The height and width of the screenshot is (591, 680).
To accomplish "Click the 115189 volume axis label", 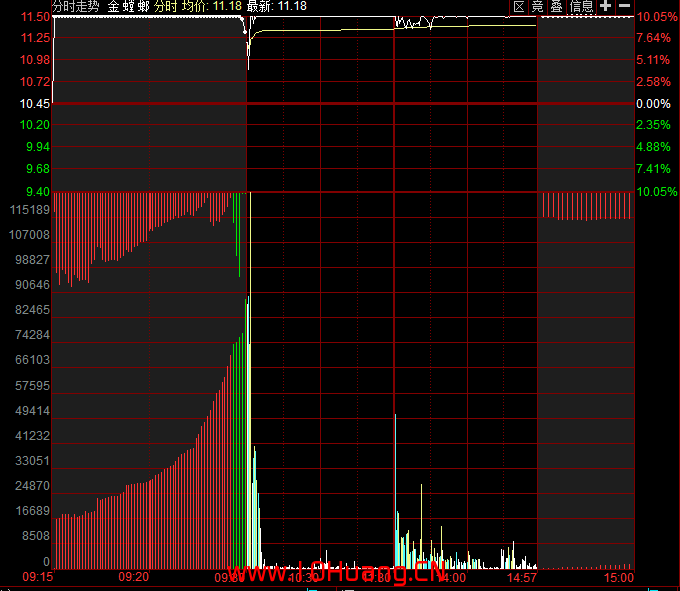I will click(29, 210).
